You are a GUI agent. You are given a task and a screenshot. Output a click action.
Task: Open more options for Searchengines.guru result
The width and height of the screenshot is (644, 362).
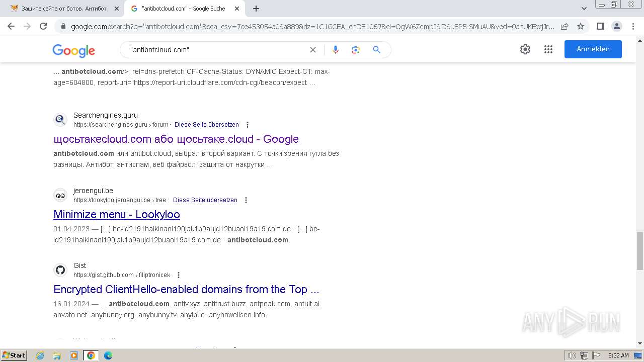(x=248, y=125)
